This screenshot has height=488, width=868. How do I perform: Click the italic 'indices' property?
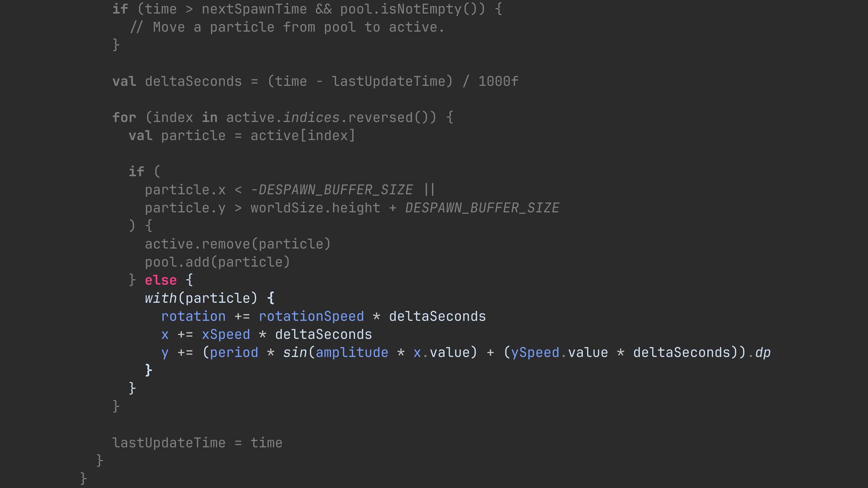tap(311, 117)
